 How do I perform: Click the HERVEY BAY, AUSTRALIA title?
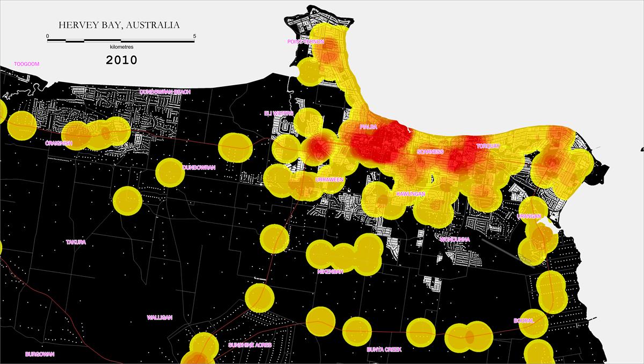[119, 25]
